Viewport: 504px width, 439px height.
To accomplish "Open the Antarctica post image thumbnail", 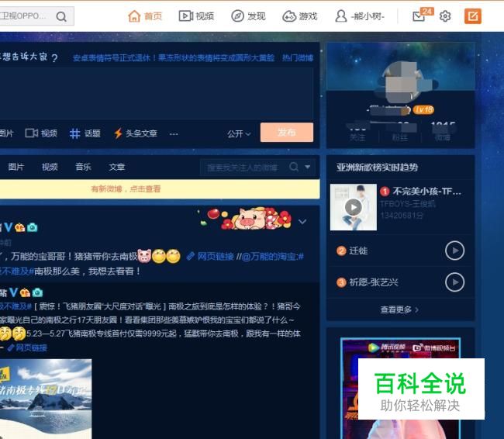I will 46,399.
